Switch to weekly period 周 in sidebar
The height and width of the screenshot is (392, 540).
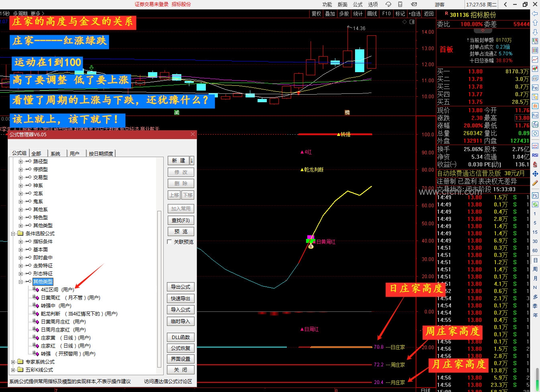(535, 269)
